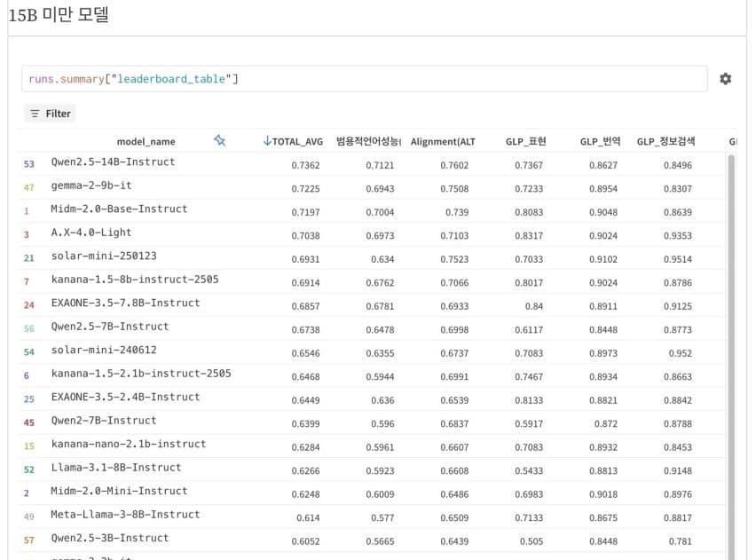Click row index 47
Screen dimensions: 756x560
pos(29,187)
